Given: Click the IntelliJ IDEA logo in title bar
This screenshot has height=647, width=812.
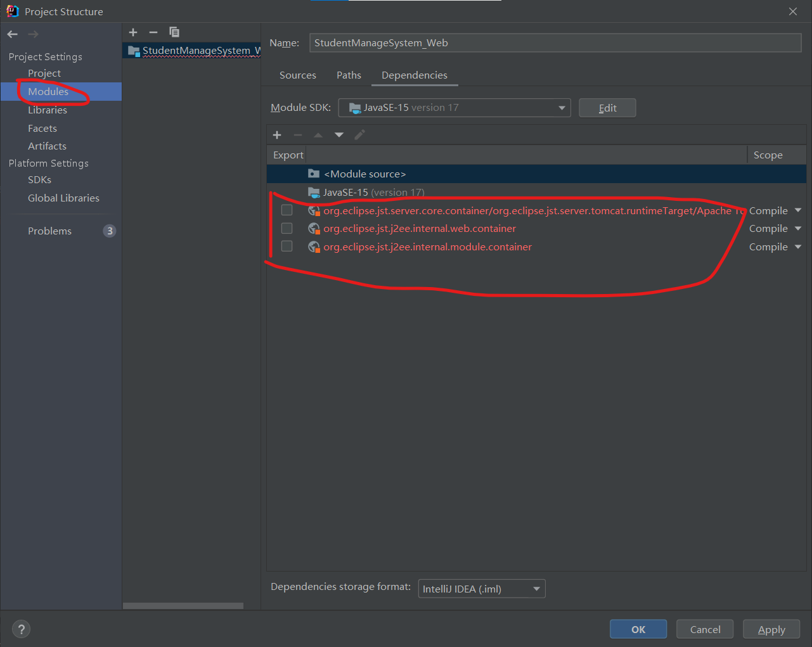Looking at the screenshot, I should [12, 11].
